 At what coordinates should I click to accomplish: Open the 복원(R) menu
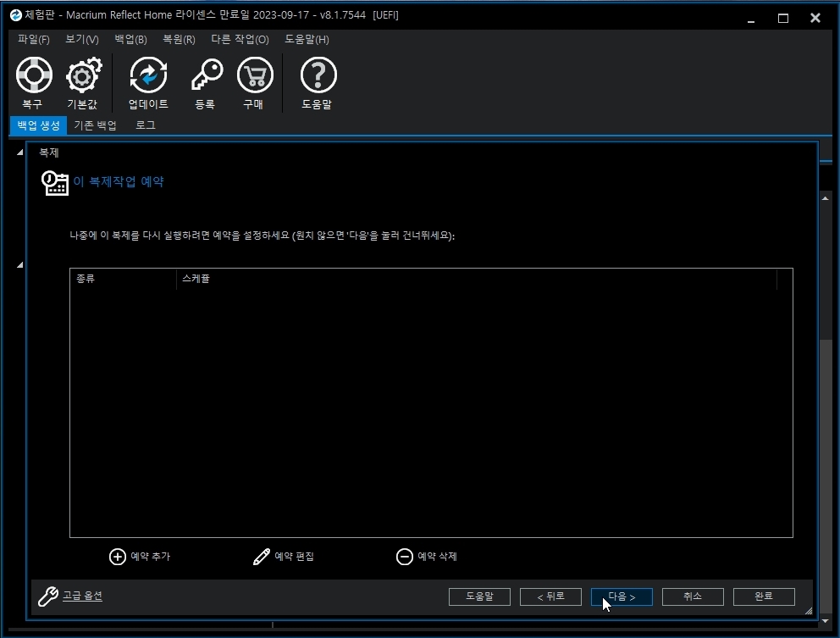point(179,40)
